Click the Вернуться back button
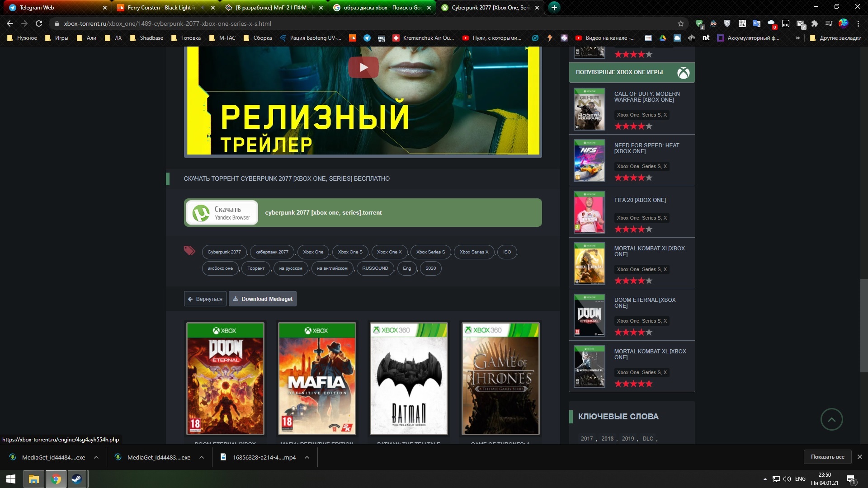868x488 pixels. click(x=205, y=299)
